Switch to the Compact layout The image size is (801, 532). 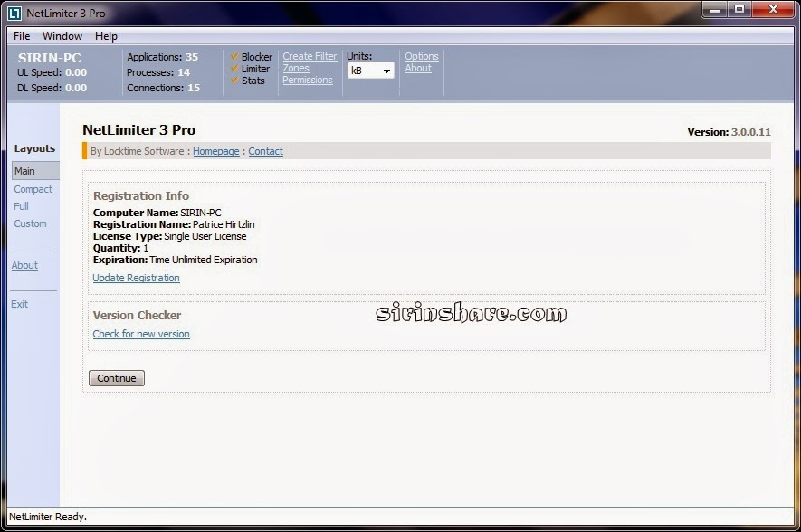[33, 189]
